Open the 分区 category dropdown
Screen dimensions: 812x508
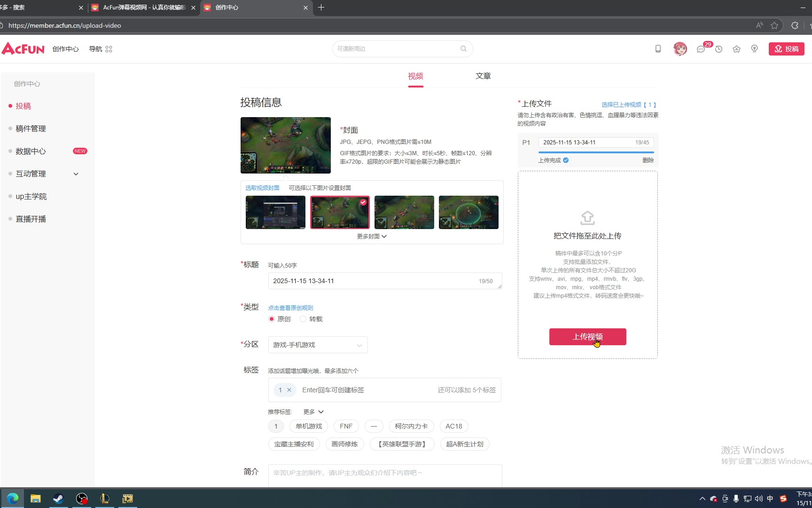click(318, 345)
